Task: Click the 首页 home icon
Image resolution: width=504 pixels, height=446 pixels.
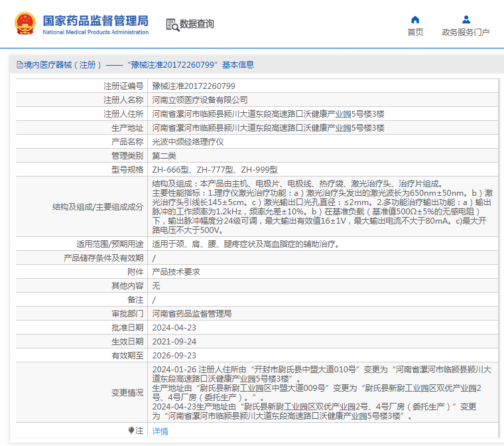Action: coord(415,20)
